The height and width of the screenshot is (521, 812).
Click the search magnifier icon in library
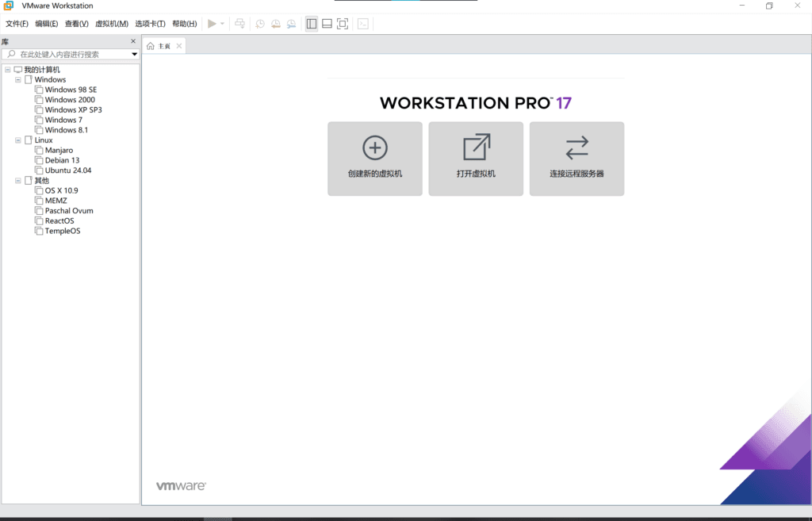(x=11, y=54)
